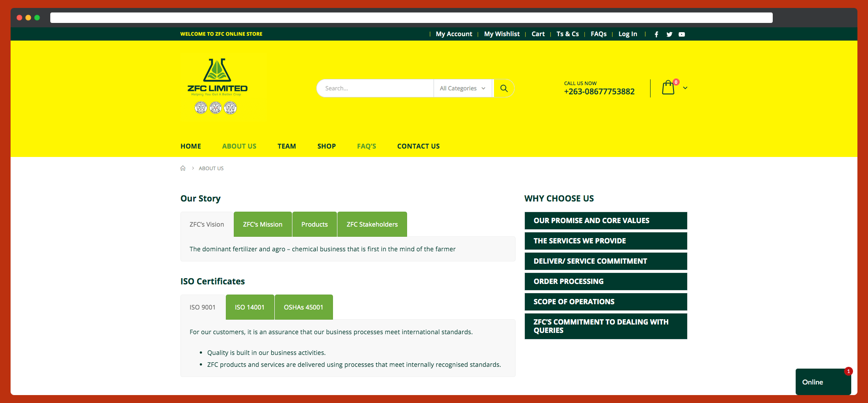
Task: Open My Account link
Action: [x=454, y=34]
